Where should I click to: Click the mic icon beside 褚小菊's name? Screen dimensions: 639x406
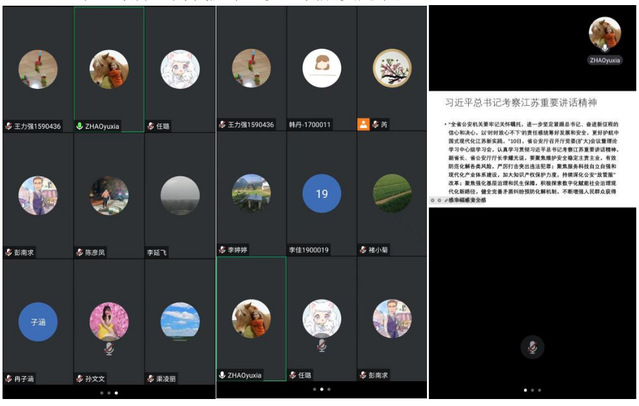tap(364, 251)
